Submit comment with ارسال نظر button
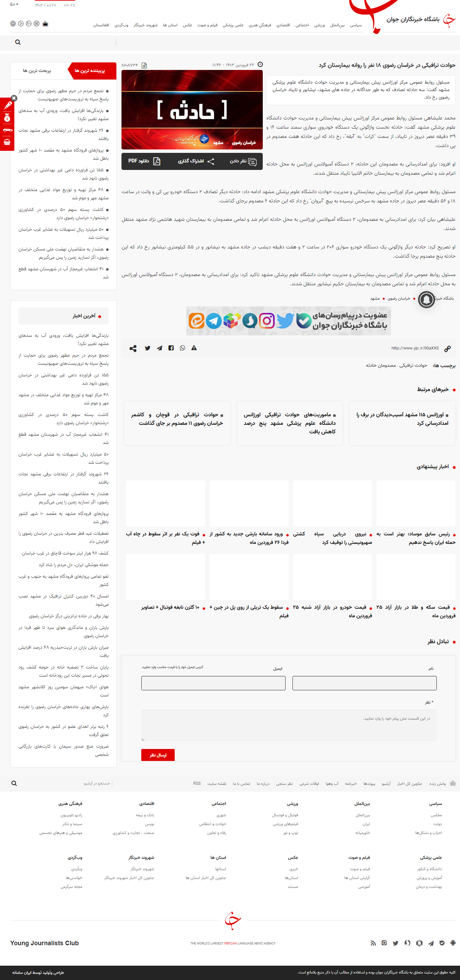Viewport: 460px width, 980px height. click(x=158, y=755)
